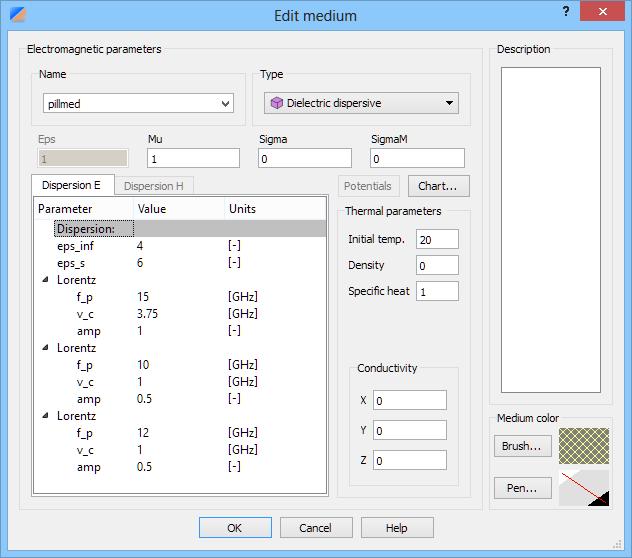Click the Pen... button
Viewport: 632px width, 558px height.
coord(522,488)
